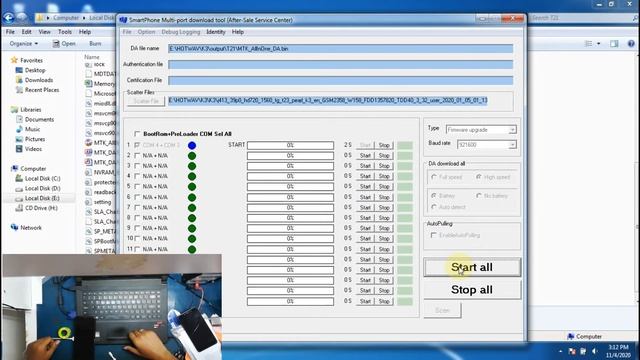640x360 pixels.
Task: Select the No battery radio button
Action: coord(479,196)
